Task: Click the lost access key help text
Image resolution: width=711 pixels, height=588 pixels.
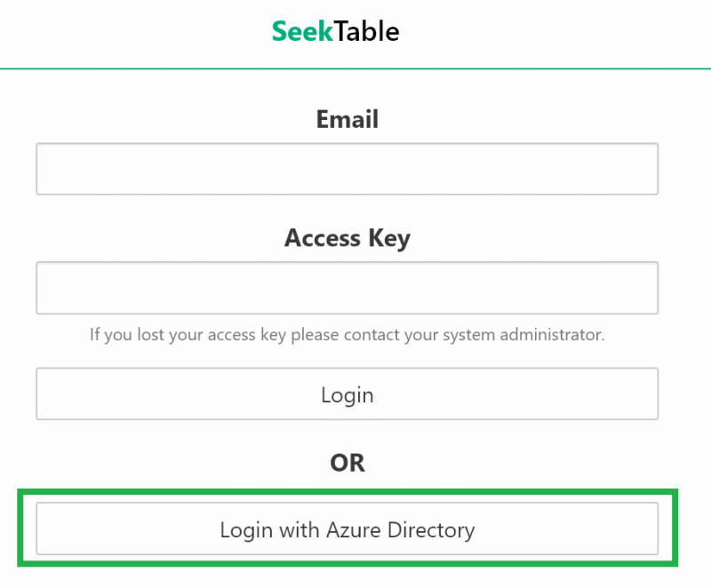Action: (x=347, y=336)
